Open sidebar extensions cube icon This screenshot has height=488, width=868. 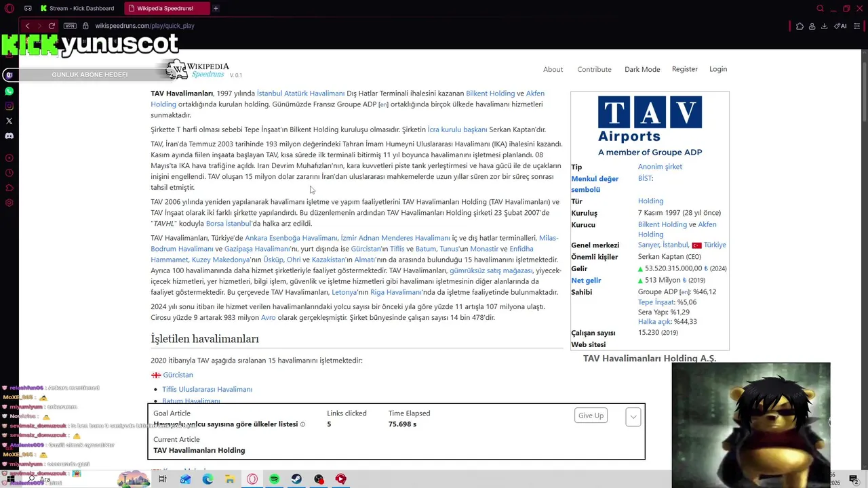(9, 188)
